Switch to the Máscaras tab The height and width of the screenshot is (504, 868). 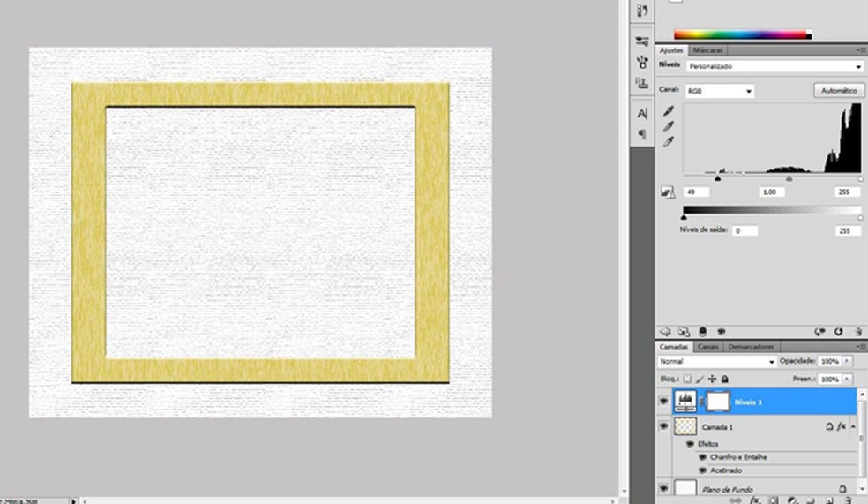pos(707,50)
